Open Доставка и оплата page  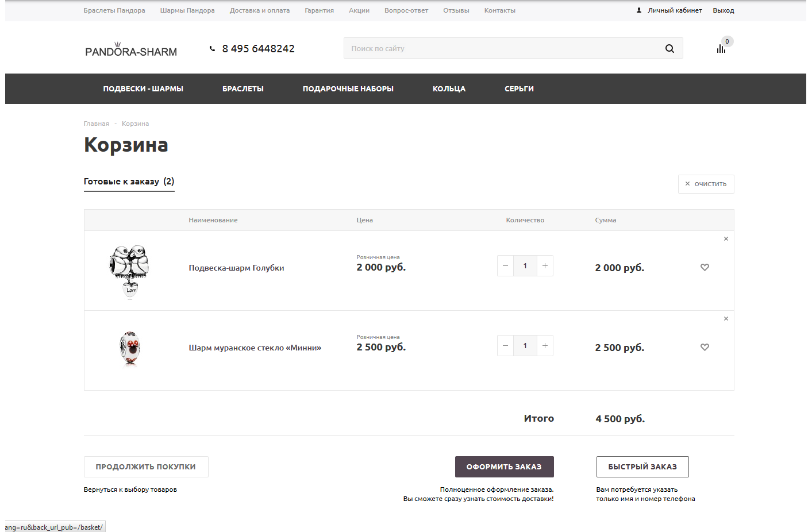(260, 10)
